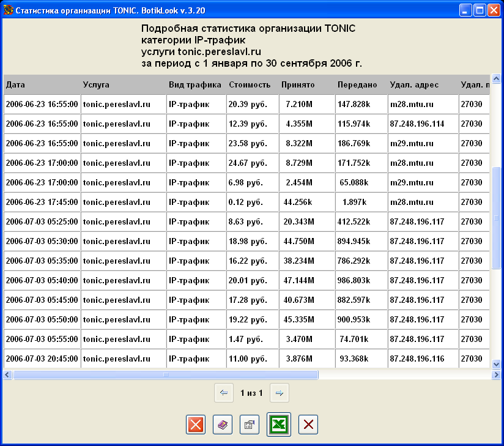Viewport: 504px width, 446px height.
Task: Sort by the Дата column header
Action: coord(42,84)
